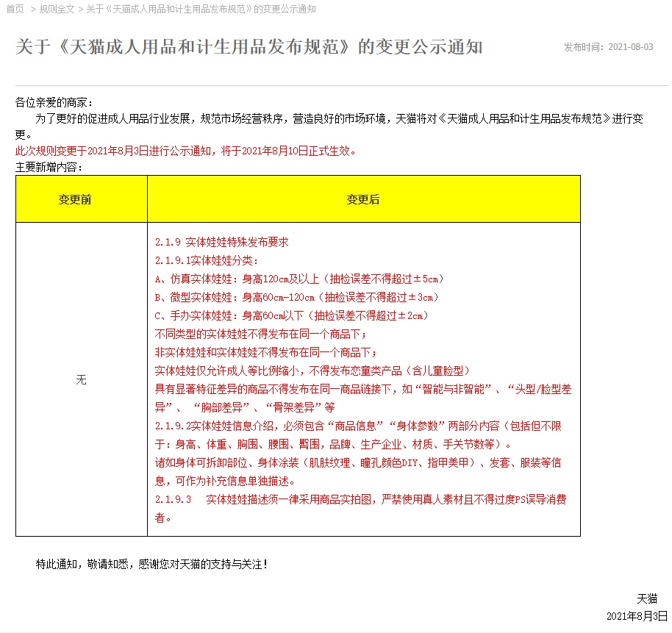The image size is (672, 633).
Task: Open the 规则全文 breadcrumb link
Action: (56, 9)
